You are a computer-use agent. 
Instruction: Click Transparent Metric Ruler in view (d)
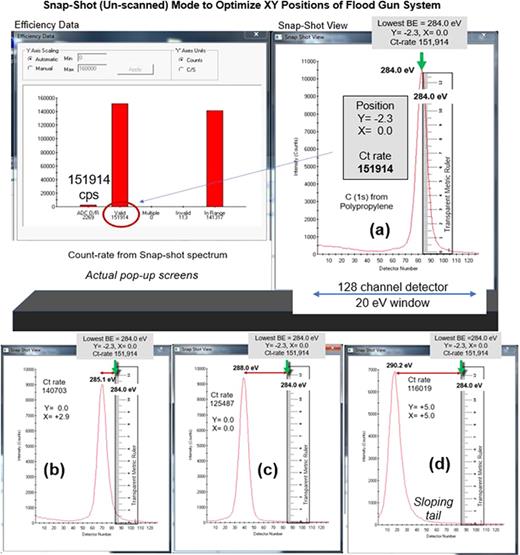coord(473,446)
